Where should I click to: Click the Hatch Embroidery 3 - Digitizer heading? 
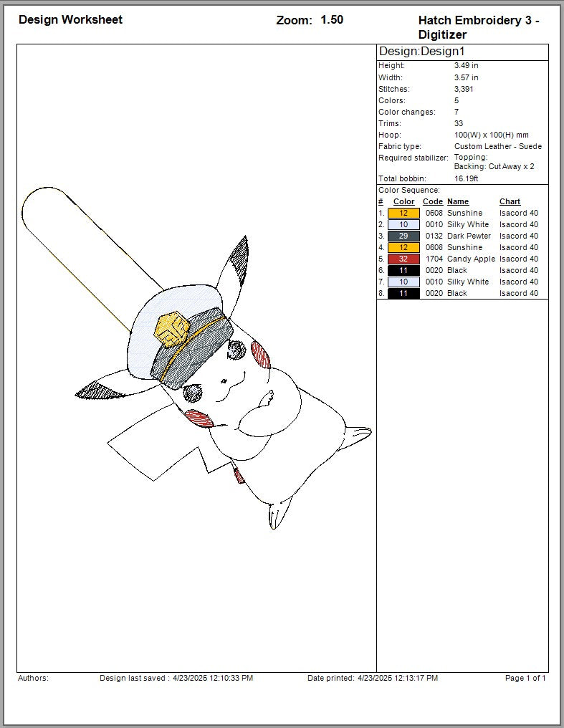[x=479, y=27]
